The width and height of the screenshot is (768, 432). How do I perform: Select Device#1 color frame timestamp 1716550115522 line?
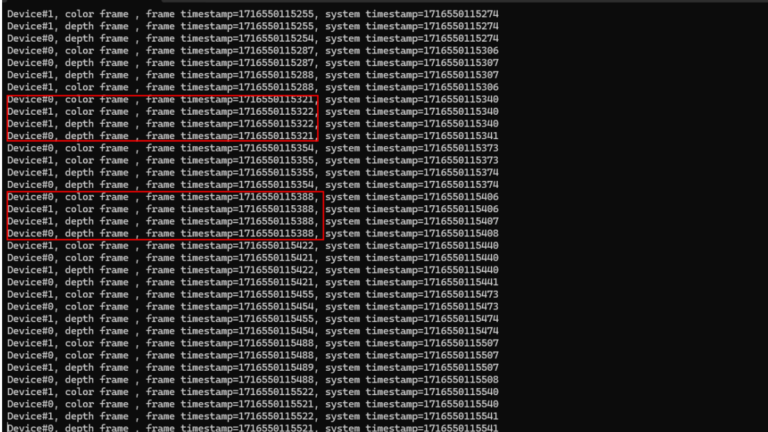[x=253, y=392]
